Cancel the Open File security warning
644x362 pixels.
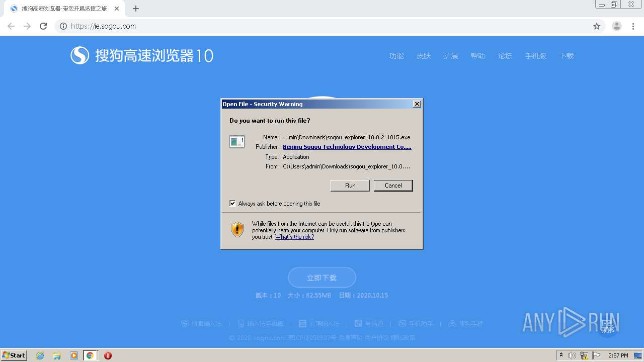click(393, 186)
